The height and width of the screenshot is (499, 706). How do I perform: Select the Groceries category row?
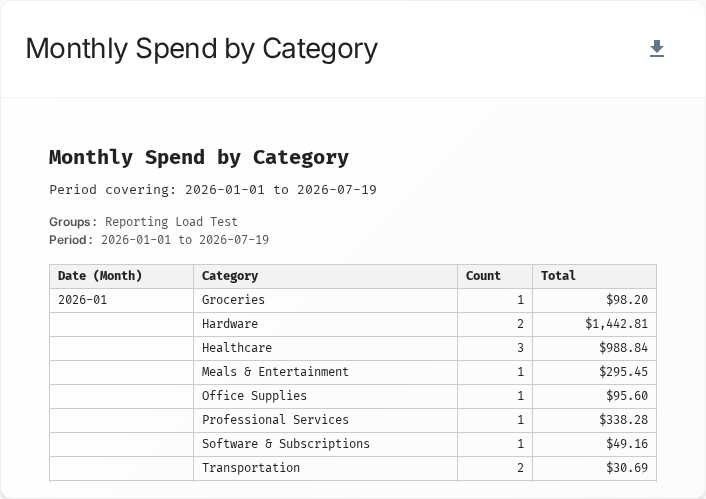point(353,300)
